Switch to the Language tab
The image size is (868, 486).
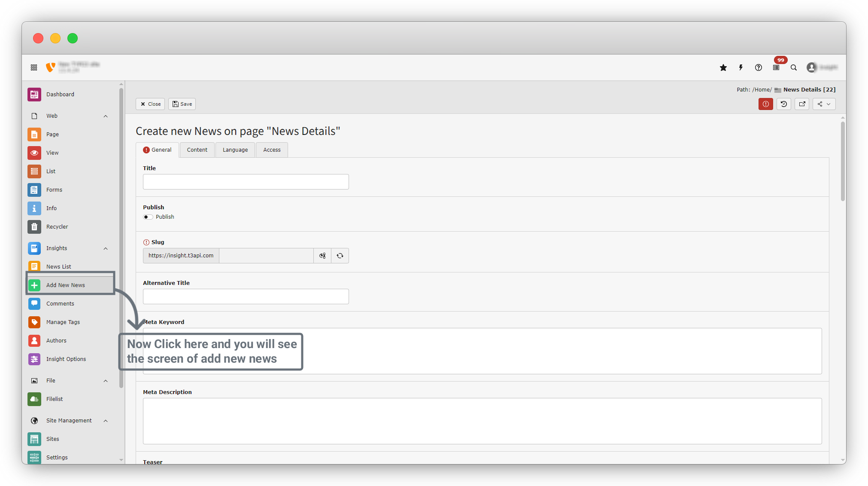tap(235, 150)
